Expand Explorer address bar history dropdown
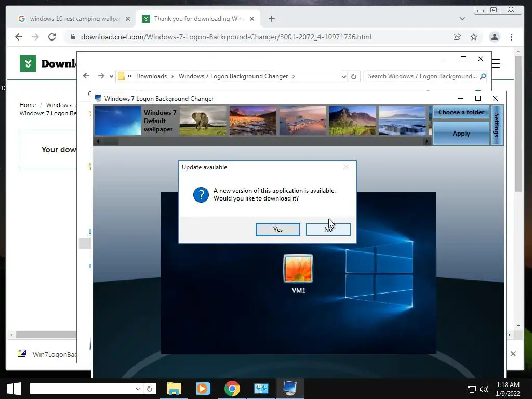The image size is (532, 399). pyautogui.click(x=343, y=77)
